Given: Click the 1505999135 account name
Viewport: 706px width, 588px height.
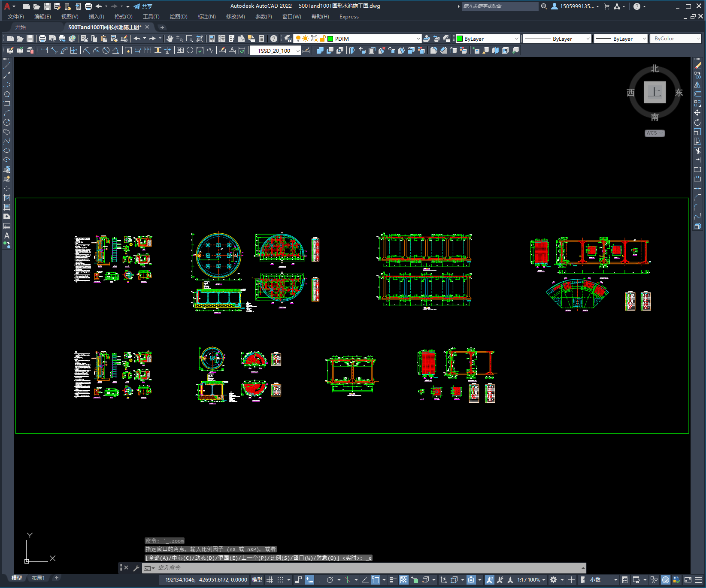Looking at the screenshot, I should [x=577, y=6].
